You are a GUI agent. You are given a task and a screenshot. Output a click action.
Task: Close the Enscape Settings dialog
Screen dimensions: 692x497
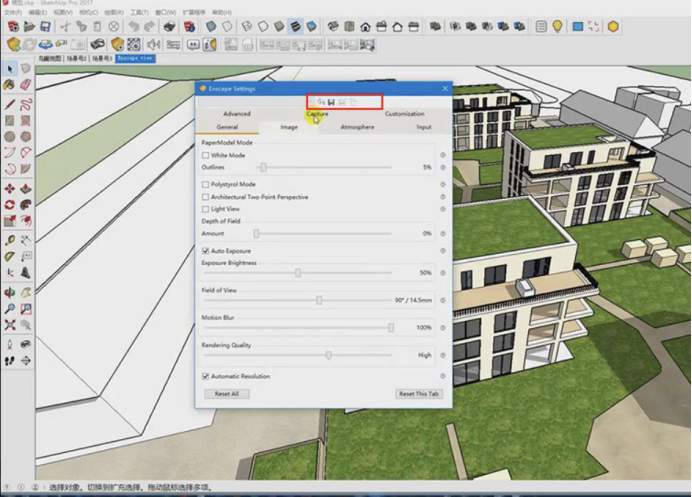[445, 89]
